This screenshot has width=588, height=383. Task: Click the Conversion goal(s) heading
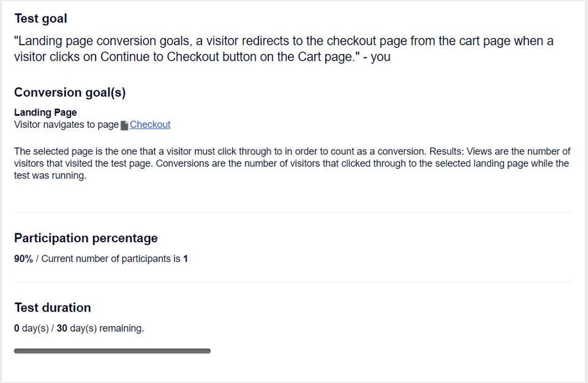tap(70, 92)
